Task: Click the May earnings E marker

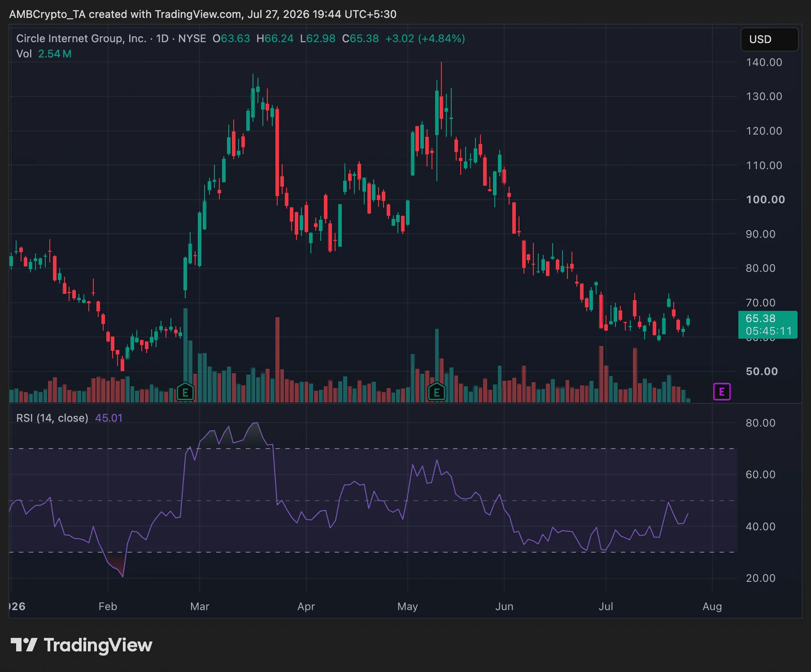Action: pos(436,392)
